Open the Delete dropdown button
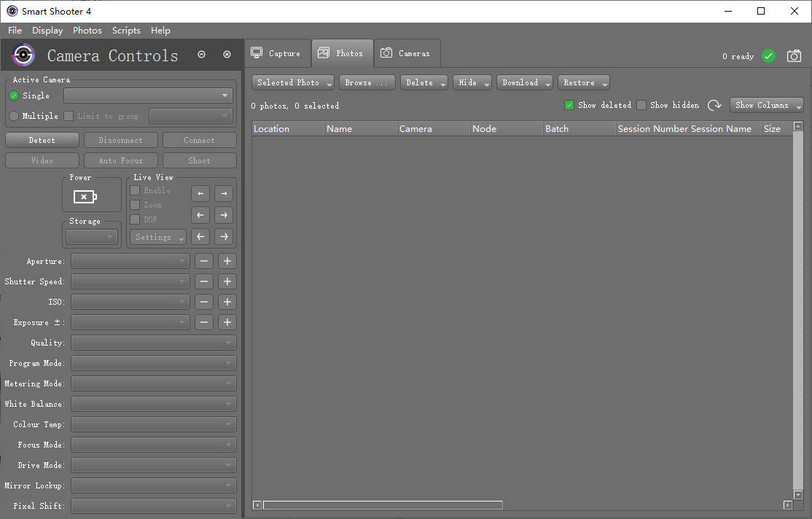Image resolution: width=812 pixels, height=519 pixels. point(424,82)
